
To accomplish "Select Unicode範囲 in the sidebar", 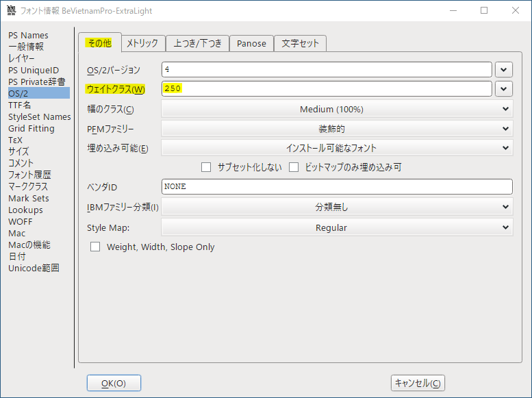I will click(x=34, y=268).
